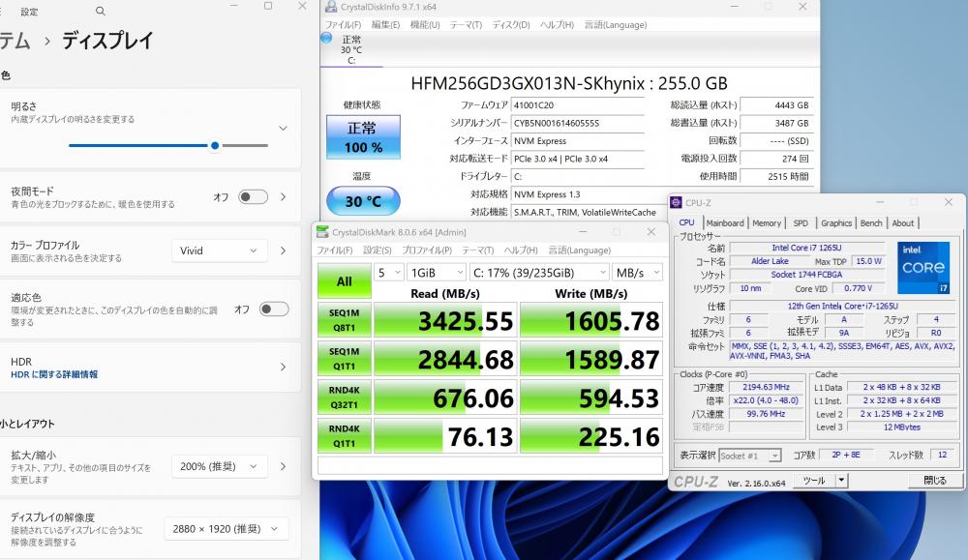Open CrystalDiskMark ヘルプ(H) menu

521,250
